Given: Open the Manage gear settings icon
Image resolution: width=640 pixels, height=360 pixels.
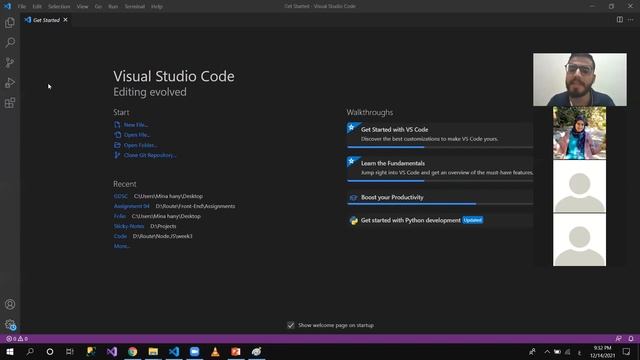Looking at the screenshot, I should pyautogui.click(x=10, y=325).
